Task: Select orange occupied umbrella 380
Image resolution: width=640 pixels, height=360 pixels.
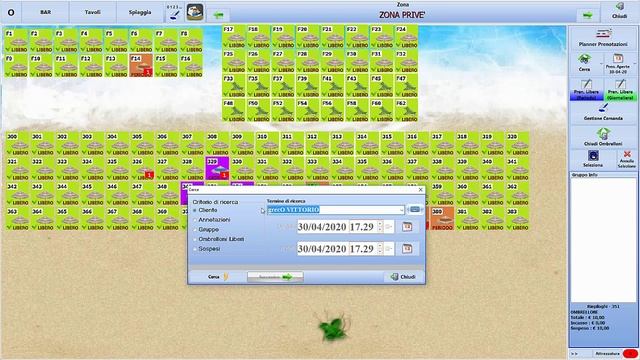Action: [x=442, y=219]
